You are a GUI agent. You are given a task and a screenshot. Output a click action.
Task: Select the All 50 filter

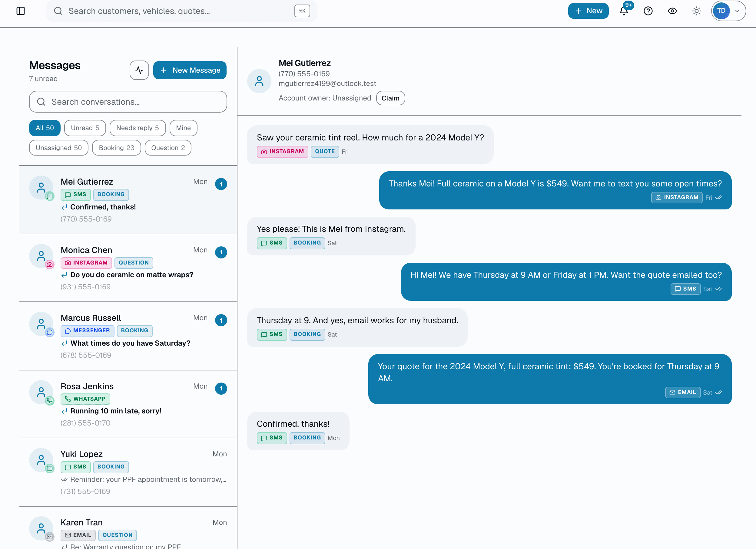[x=45, y=128]
